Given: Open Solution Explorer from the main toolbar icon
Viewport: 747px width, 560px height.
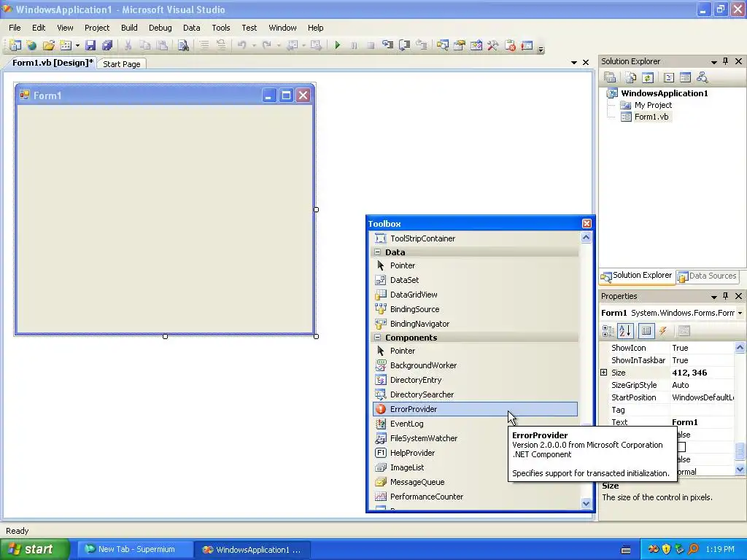Looking at the screenshot, I should [x=443, y=45].
